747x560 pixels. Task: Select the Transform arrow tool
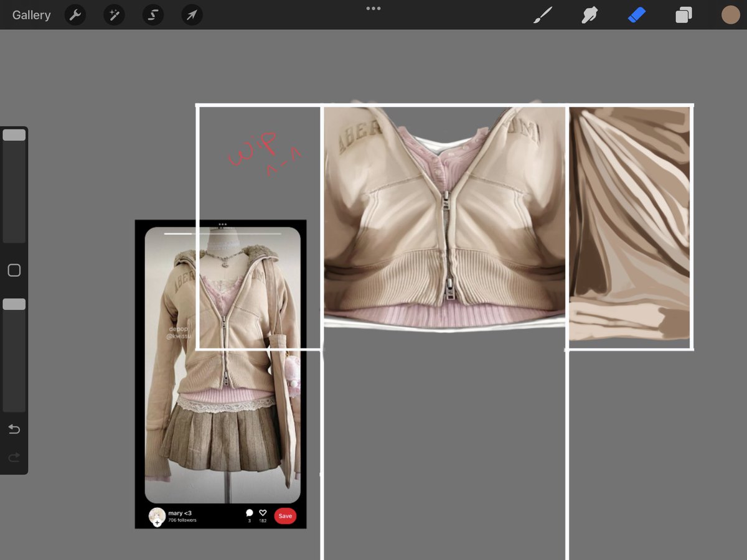[191, 14]
